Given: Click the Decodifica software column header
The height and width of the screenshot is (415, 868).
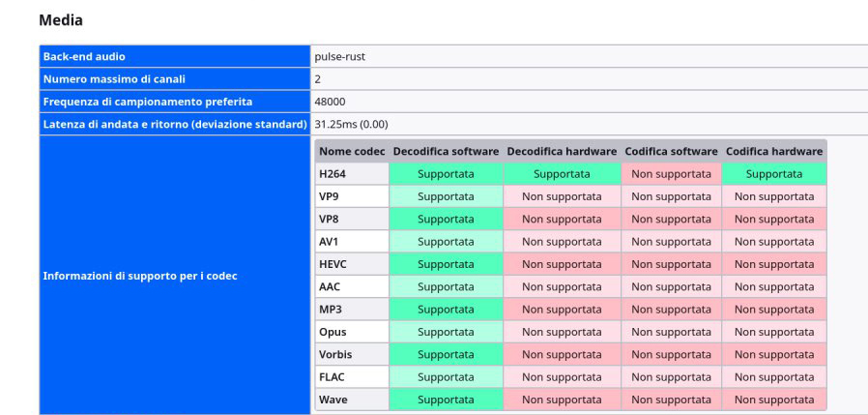Looking at the screenshot, I should (x=446, y=151).
